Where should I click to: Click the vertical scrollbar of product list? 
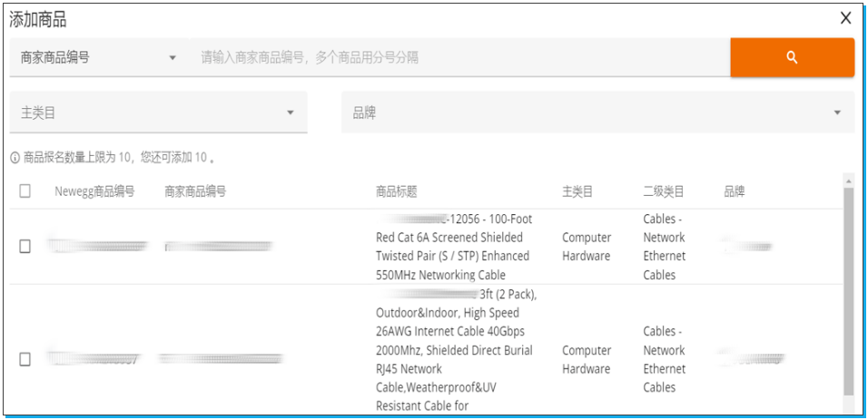tap(848, 290)
